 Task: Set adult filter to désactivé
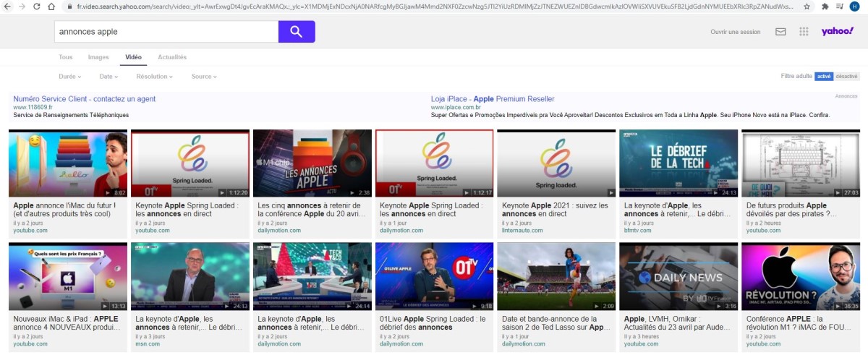[x=846, y=76]
